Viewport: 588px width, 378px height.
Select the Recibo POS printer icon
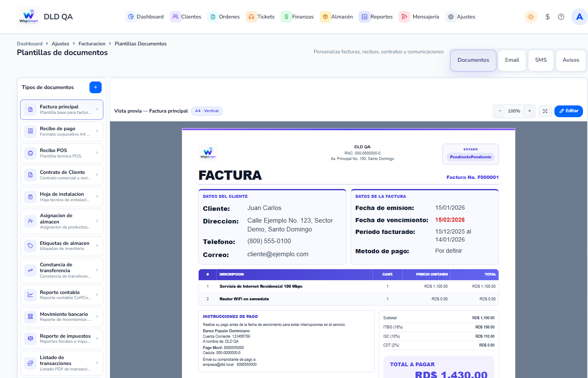pyautogui.click(x=30, y=153)
